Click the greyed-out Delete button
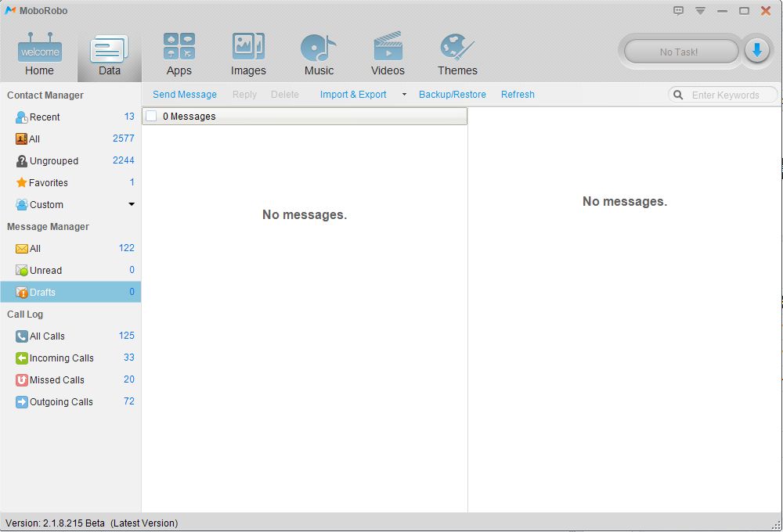Image resolution: width=783 pixels, height=532 pixels. (x=285, y=95)
